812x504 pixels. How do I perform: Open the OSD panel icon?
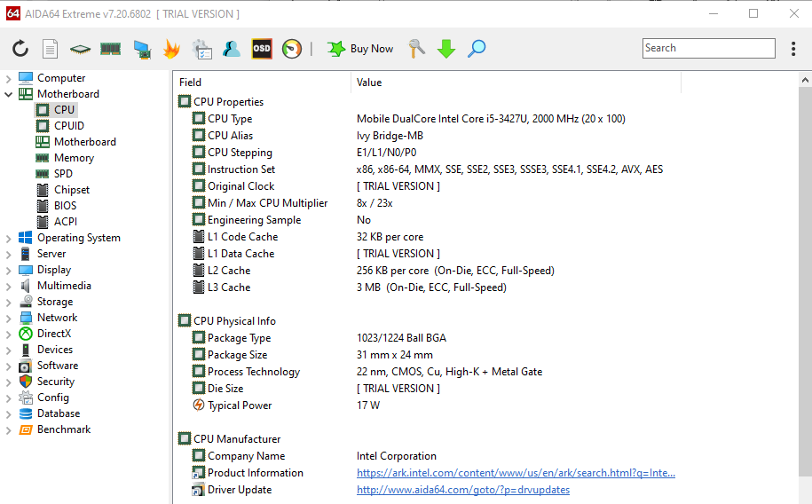262,49
